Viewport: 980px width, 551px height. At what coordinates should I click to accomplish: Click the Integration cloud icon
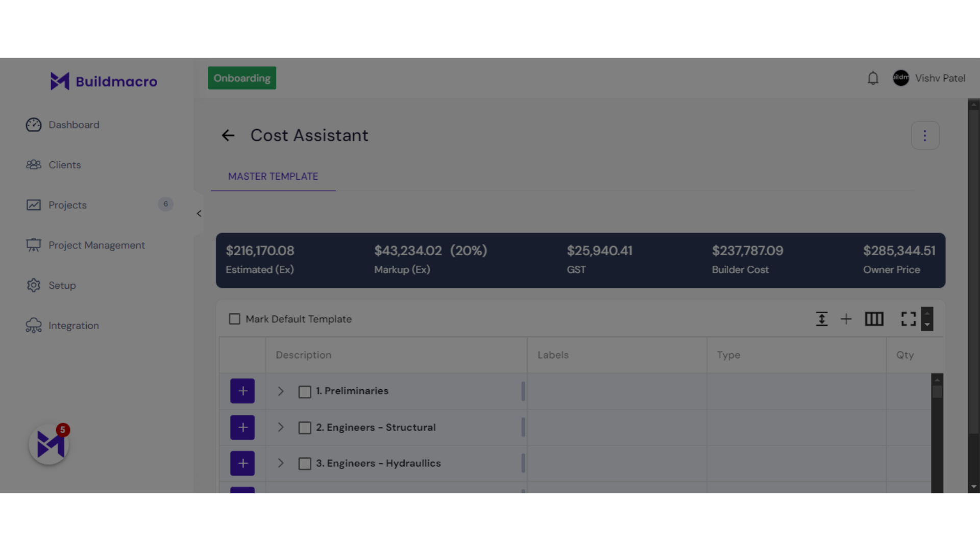tap(34, 325)
